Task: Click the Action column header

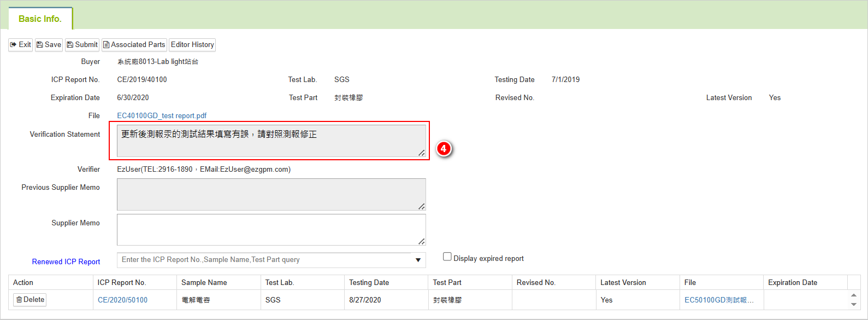Action: (x=51, y=282)
